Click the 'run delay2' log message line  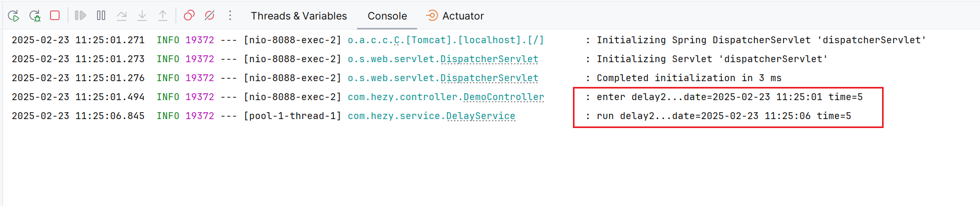click(x=724, y=116)
